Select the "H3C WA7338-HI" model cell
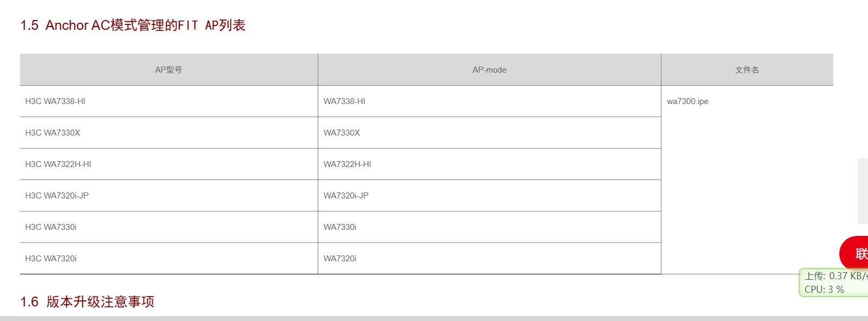 pos(55,101)
